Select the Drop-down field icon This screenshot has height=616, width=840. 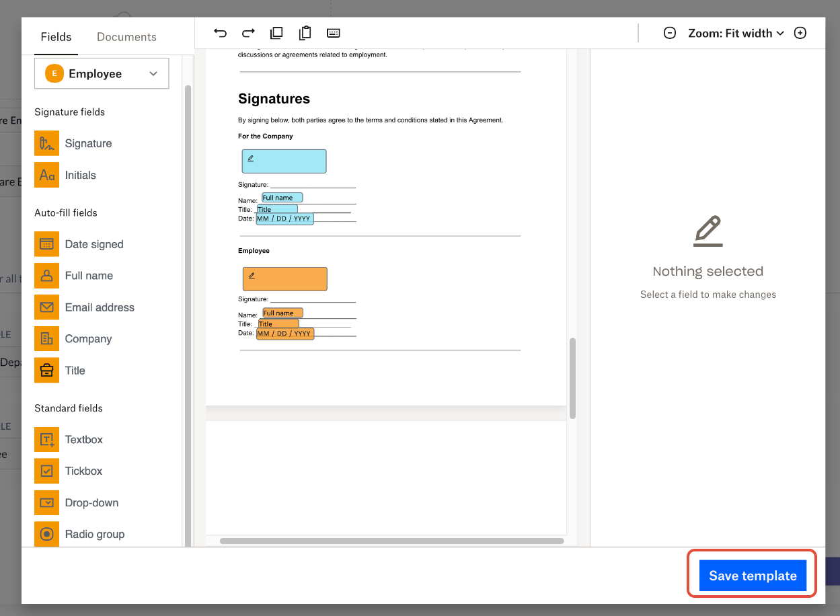(x=47, y=503)
